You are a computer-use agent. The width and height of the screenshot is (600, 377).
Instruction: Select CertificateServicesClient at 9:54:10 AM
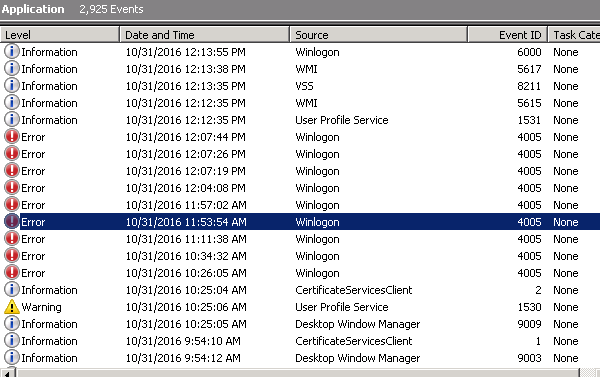click(x=354, y=341)
